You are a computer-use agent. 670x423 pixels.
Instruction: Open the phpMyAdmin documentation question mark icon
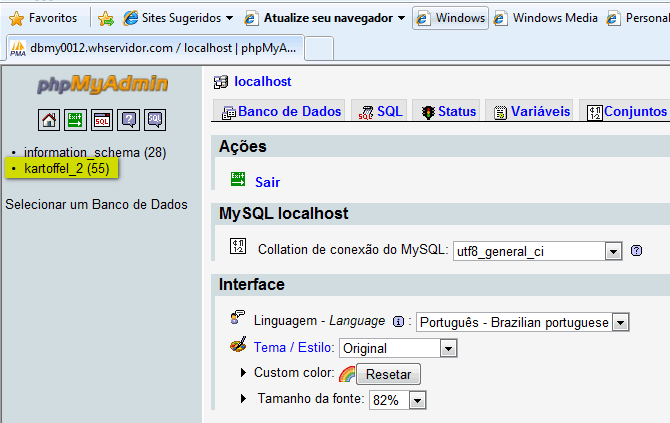129,120
